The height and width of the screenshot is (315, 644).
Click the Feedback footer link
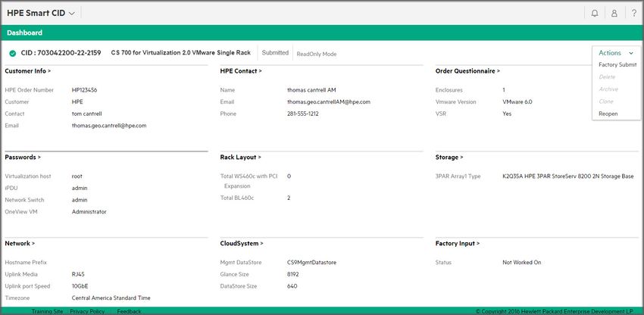tap(129, 311)
